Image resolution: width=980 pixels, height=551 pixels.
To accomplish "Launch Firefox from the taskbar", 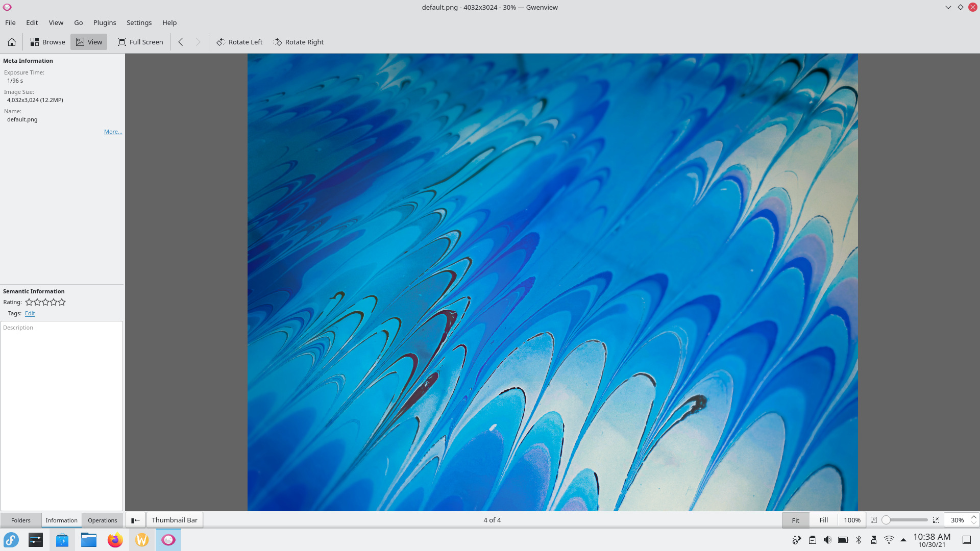I will point(115,540).
